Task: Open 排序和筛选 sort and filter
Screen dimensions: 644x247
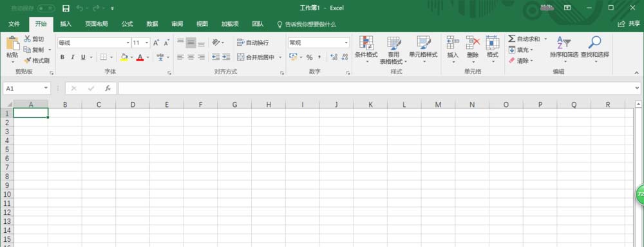Action: pyautogui.click(x=564, y=50)
